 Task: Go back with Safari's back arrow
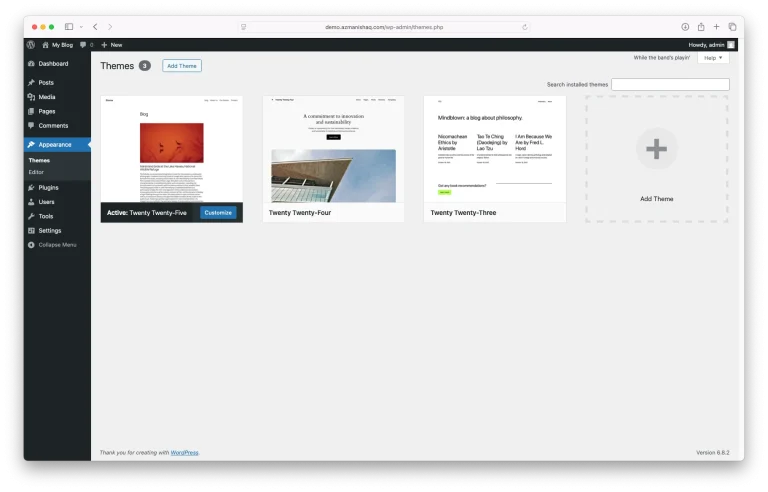(x=95, y=27)
